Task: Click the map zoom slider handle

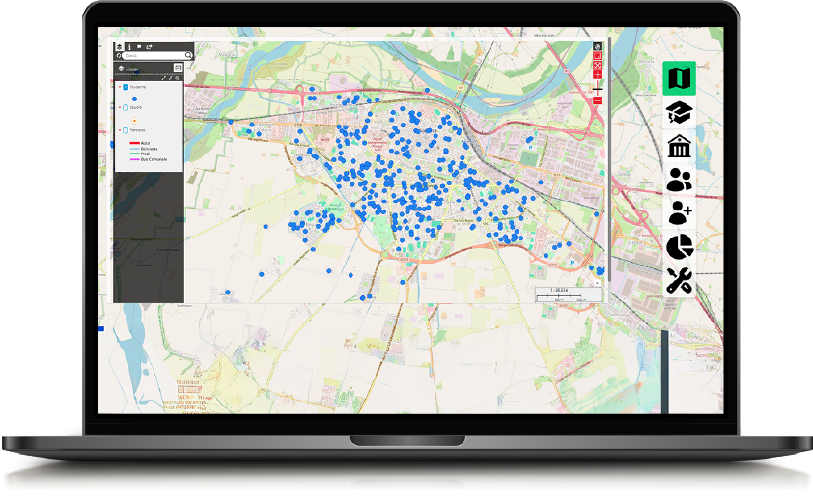Action: click(598, 88)
